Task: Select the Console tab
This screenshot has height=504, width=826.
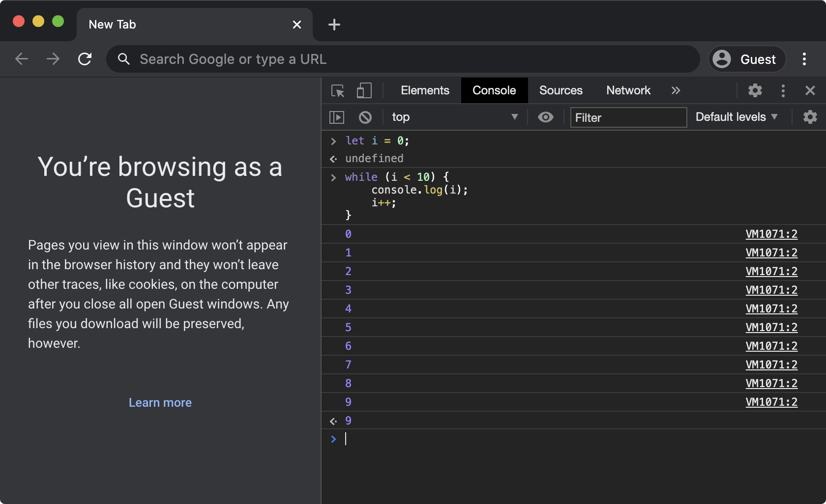Action: 494,90
